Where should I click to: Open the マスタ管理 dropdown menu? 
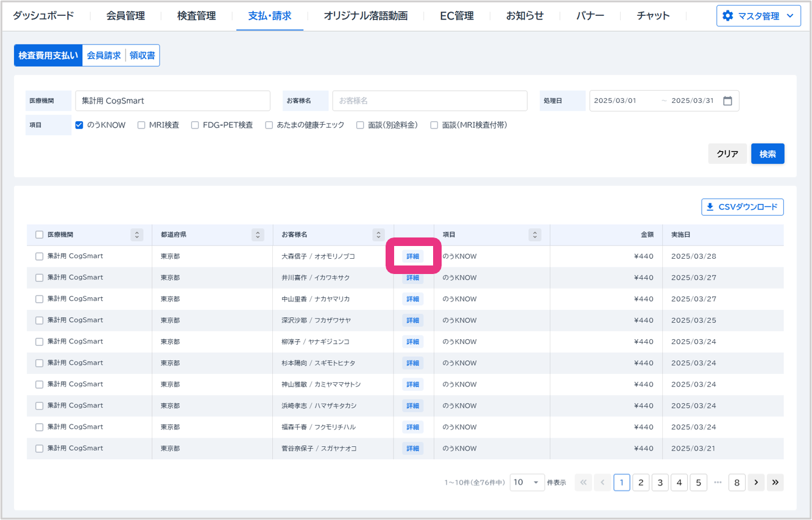(x=758, y=16)
